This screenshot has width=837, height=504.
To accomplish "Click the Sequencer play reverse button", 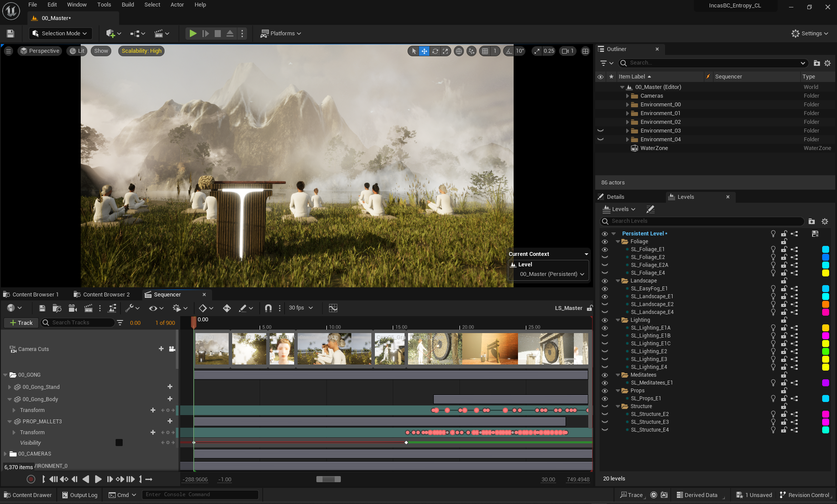I will pos(86,479).
